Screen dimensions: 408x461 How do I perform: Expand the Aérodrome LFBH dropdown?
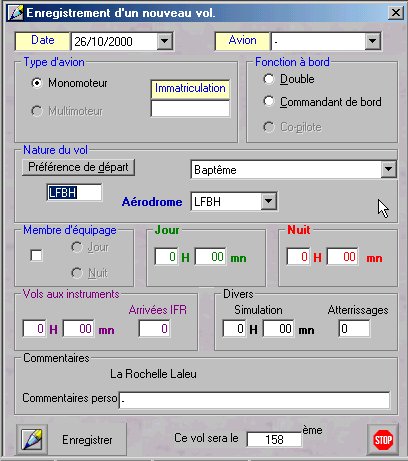point(269,201)
